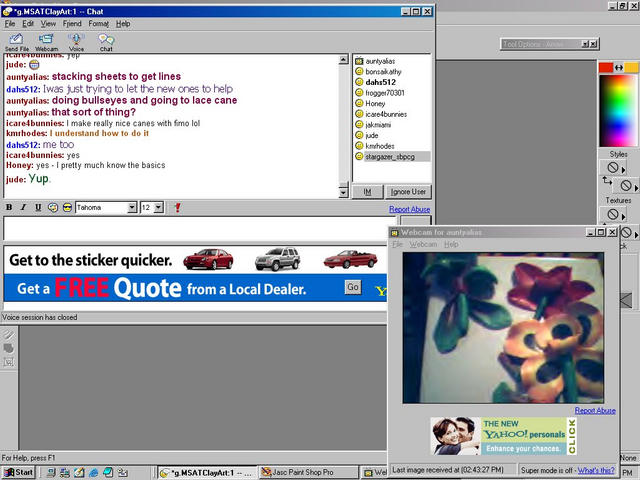Toggle the foreground style null button

[x=612, y=167]
